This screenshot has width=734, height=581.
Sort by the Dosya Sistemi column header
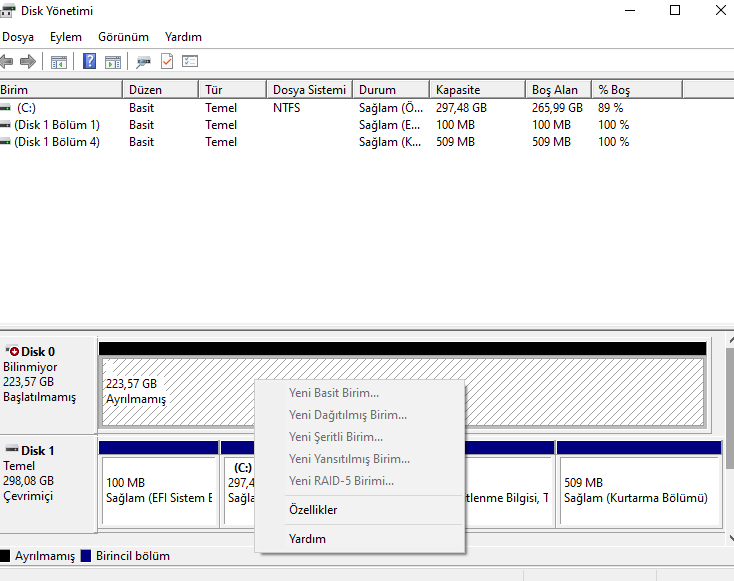(309, 89)
